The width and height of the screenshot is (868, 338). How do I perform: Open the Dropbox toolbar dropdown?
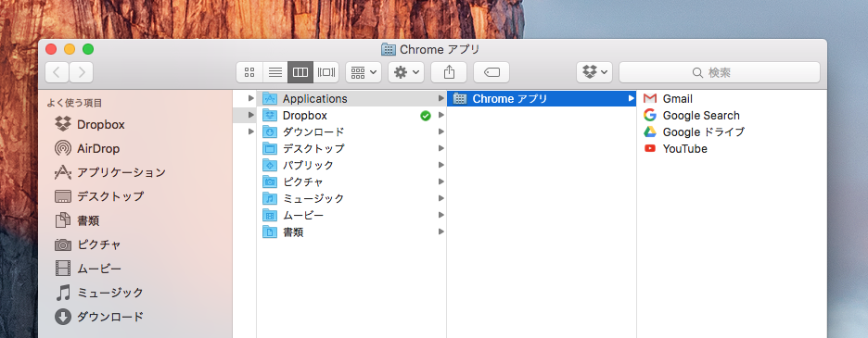coord(594,72)
